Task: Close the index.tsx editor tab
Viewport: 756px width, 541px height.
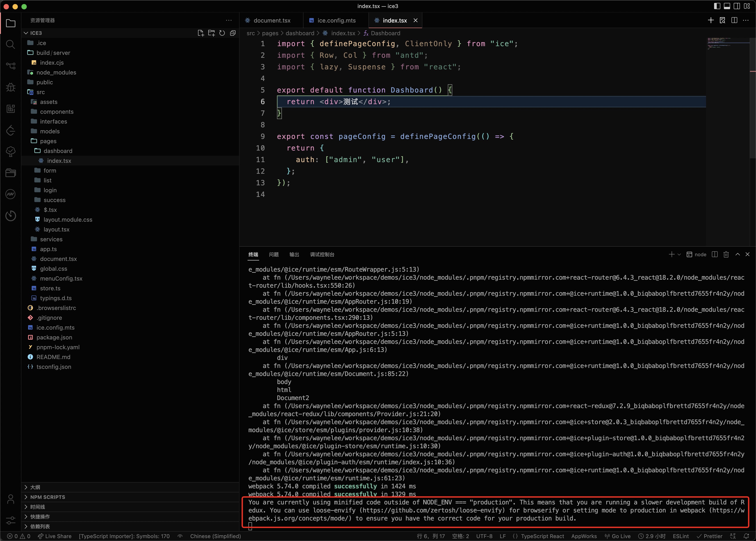Action: (x=416, y=20)
